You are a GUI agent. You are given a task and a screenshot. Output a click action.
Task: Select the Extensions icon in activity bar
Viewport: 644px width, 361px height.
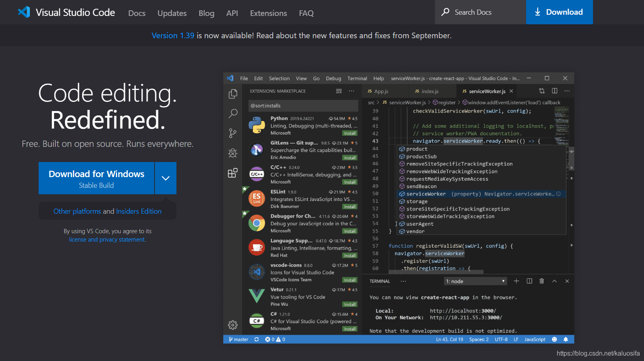click(x=233, y=173)
